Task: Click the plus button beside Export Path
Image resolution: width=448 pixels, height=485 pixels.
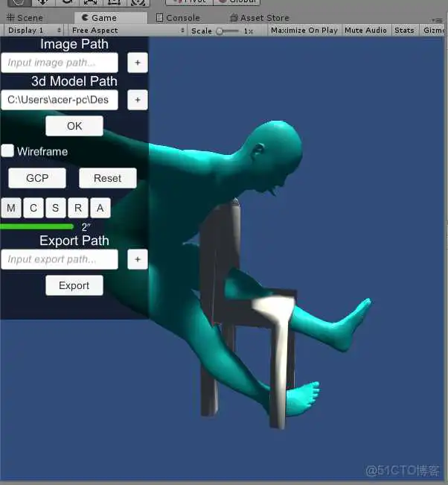Action: (138, 259)
